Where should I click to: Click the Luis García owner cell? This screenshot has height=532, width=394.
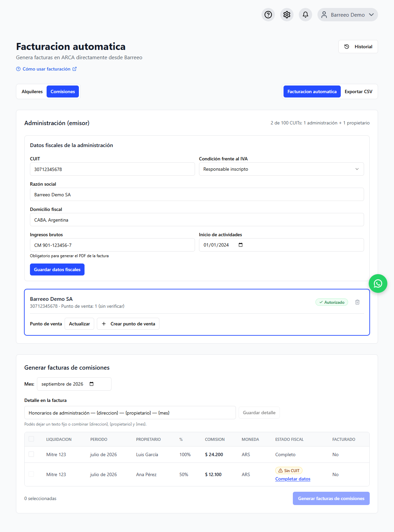(x=147, y=454)
